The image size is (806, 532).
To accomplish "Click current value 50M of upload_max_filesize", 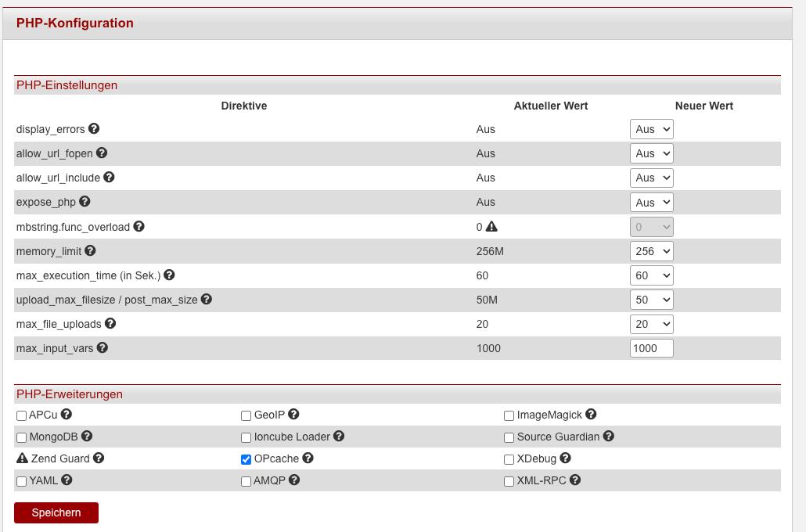I will (x=487, y=300).
